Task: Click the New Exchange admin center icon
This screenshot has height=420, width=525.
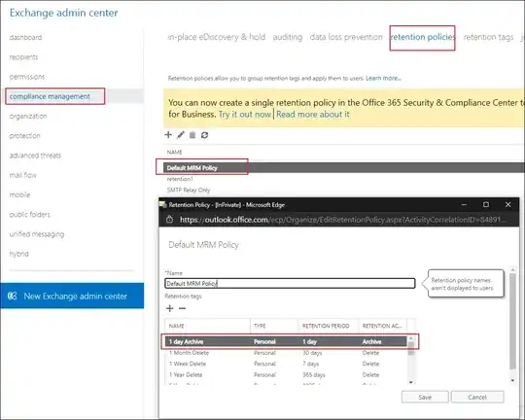Action: coord(13,297)
